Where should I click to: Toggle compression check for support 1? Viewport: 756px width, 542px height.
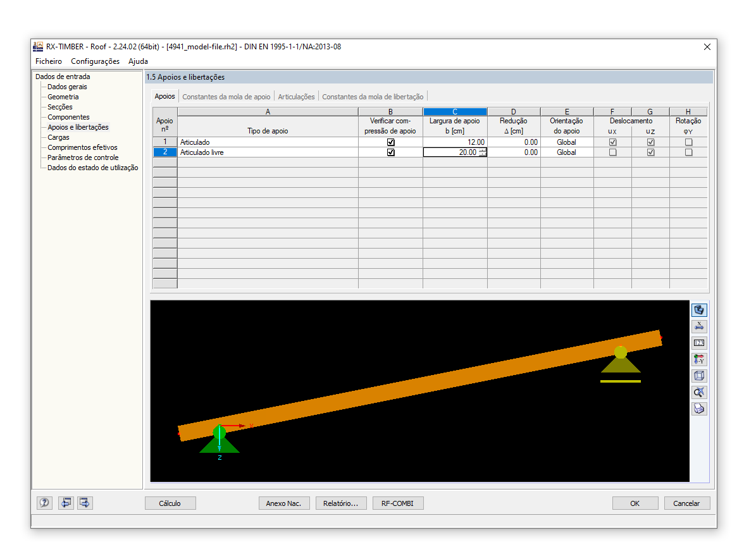390,142
